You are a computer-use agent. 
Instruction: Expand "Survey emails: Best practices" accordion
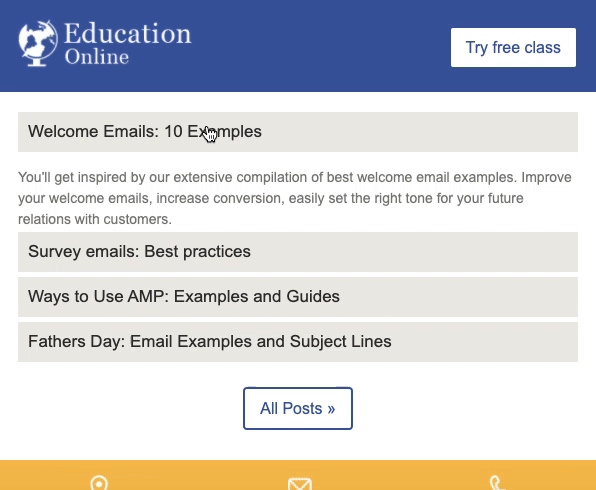click(x=298, y=252)
